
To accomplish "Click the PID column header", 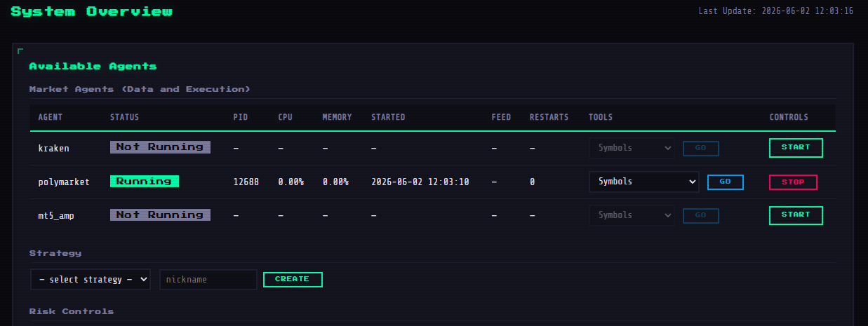I will click(241, 117).
